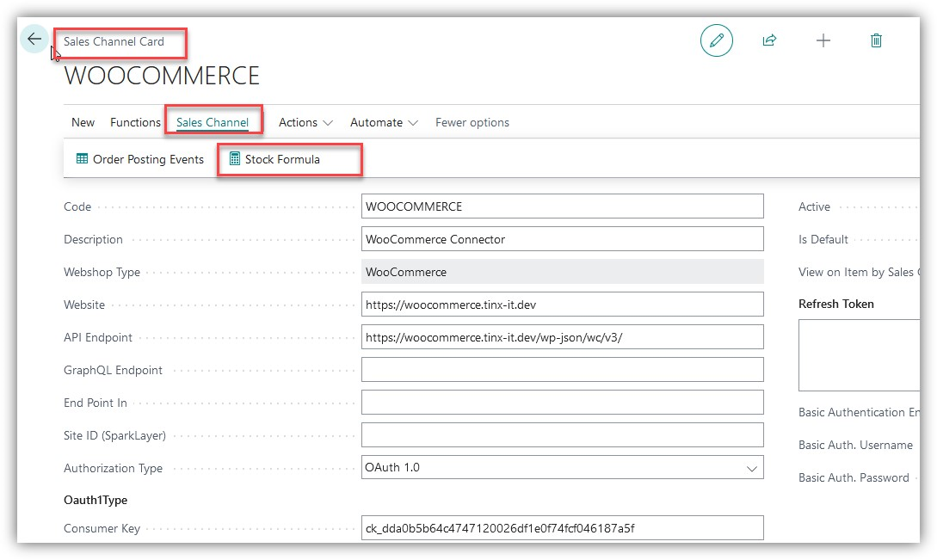Image resolution: width=937 pixels, height=560 pixels.
Task: Click the Refresh Token label
Action: 836,305
